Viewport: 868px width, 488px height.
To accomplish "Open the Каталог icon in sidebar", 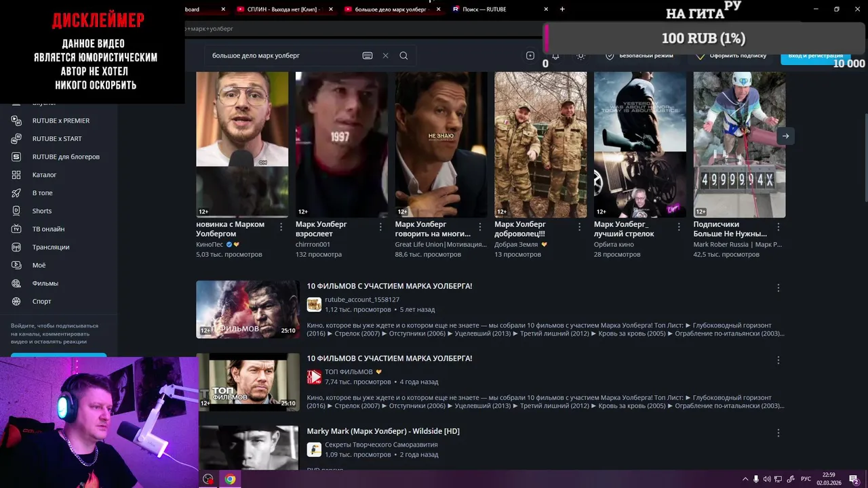I will (17, 175).
